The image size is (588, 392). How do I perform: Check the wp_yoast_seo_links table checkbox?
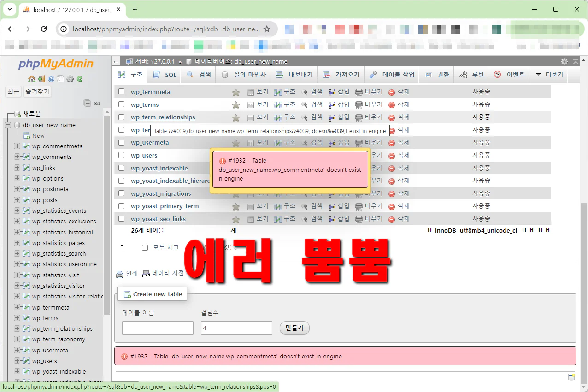(122, 219)
